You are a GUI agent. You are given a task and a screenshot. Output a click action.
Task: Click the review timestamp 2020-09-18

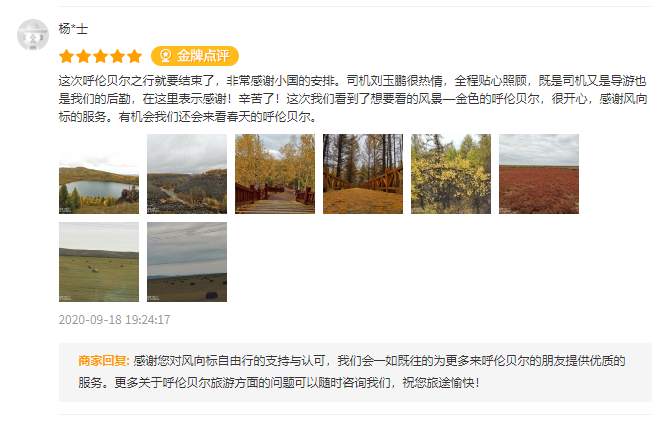(114, 320)
